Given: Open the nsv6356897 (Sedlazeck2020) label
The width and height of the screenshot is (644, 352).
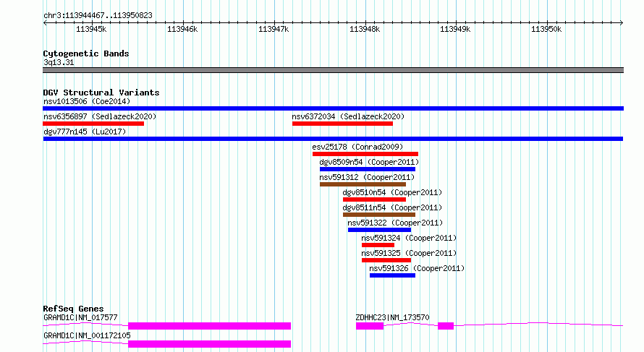Looking at the screenshot, I should pos(100,116).
